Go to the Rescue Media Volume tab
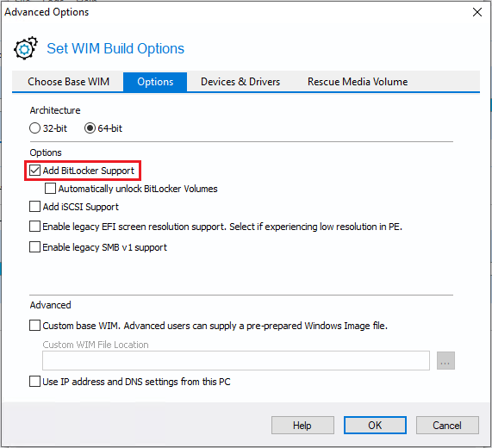Screen dimensions: 492x448 [x=358, y=82]
